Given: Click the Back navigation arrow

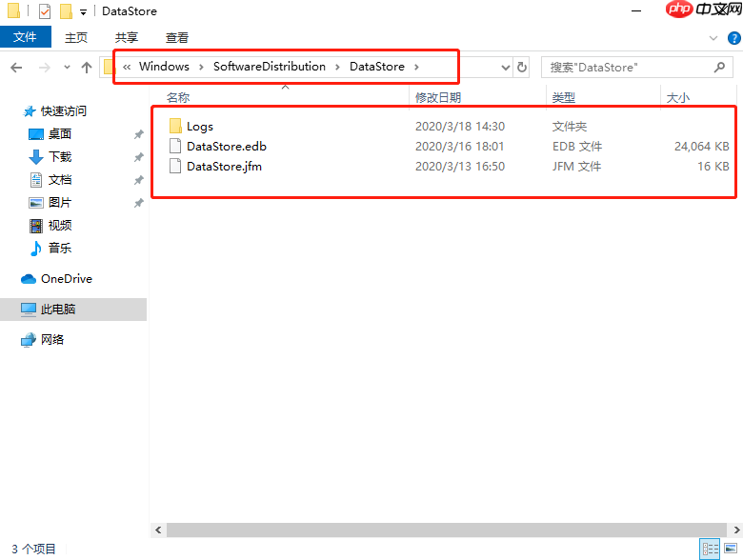Looking at the screenshot, I should click(x=16, y=68).
